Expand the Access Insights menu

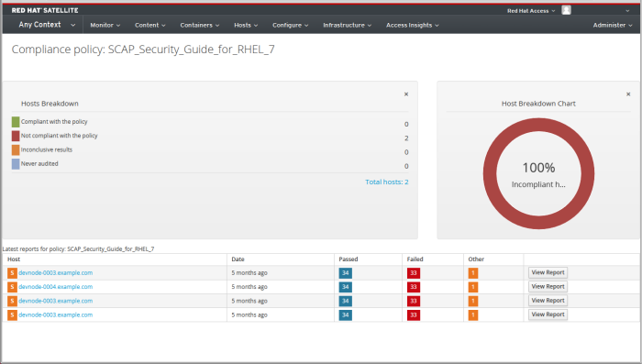click(x=413, y=25)
